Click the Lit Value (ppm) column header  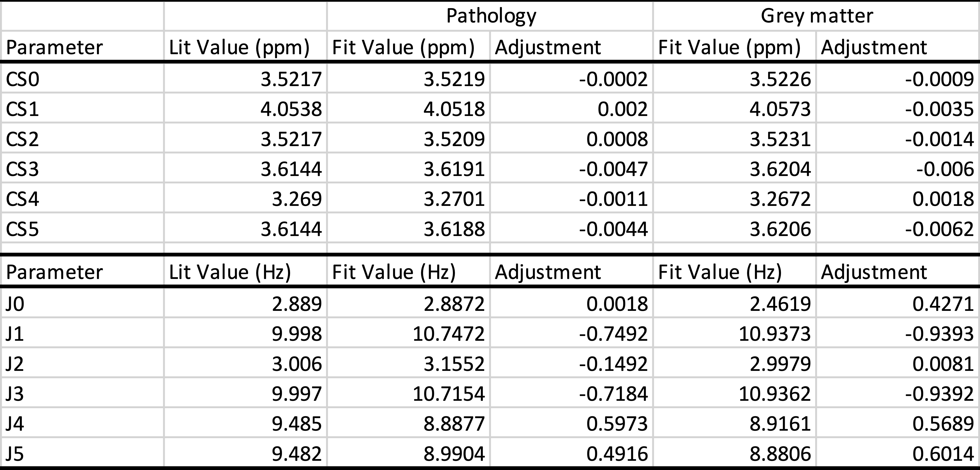239,47
